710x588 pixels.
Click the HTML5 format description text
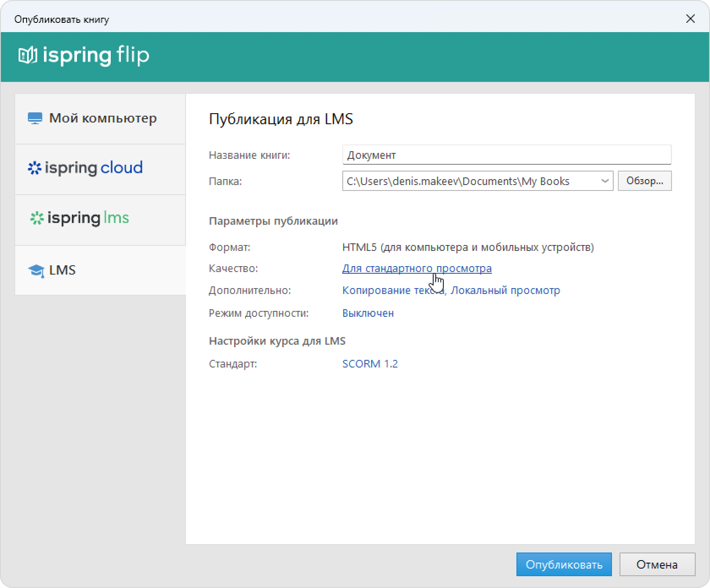[468, 247]
